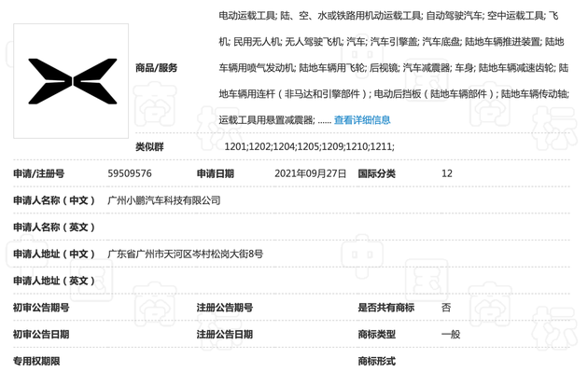Click the 申请日期 label
Screen dimensions: 588x371
(216, 173)
